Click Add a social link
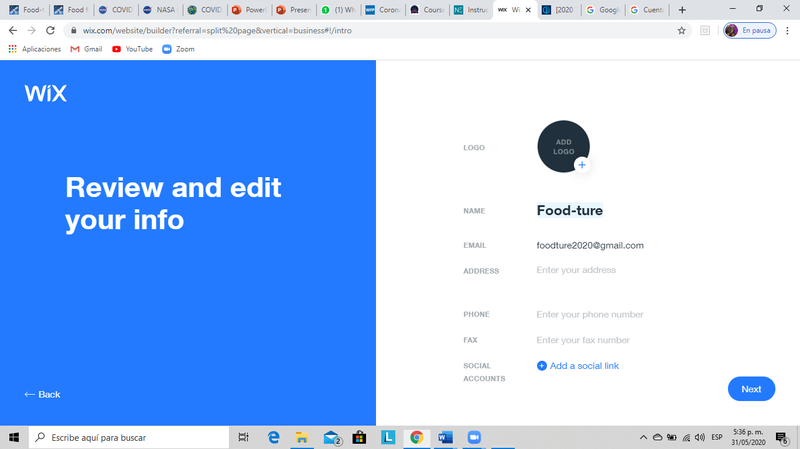Screen dimensions: 800x449 point(584,366)
